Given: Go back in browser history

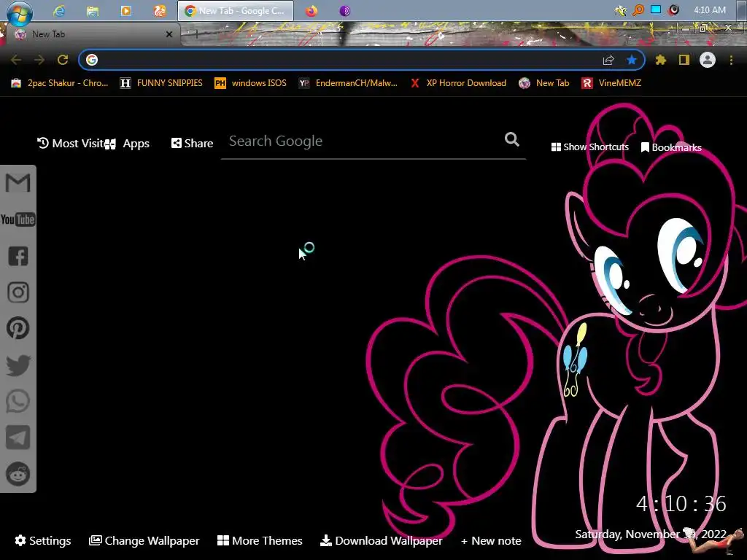Looking at the screenshot, I should click(x=16, y=60).
